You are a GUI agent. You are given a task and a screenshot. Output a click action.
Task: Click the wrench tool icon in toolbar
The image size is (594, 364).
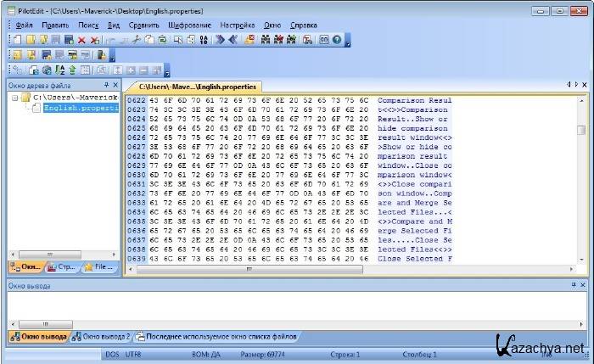[136, 40]
